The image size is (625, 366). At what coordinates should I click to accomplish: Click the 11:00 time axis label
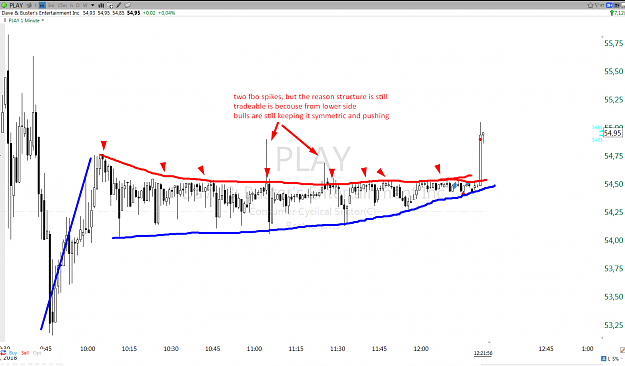point(254,348)
